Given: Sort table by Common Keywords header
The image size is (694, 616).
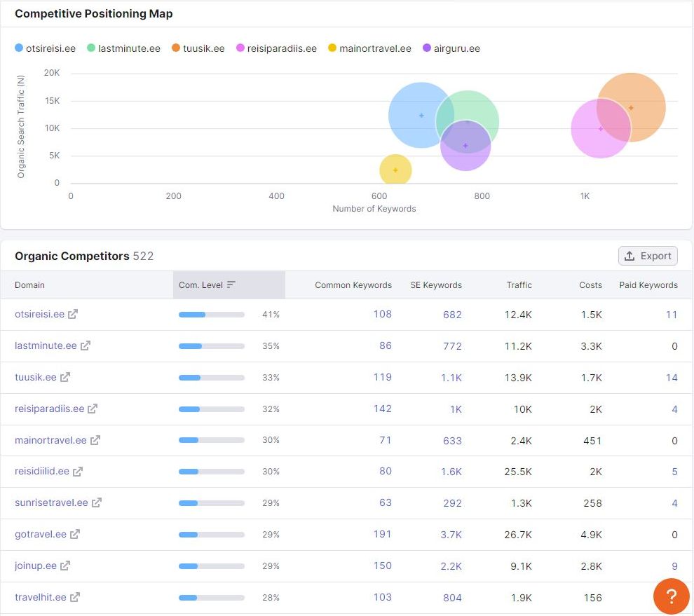Looking at the screenshot, I should point(353,285).
